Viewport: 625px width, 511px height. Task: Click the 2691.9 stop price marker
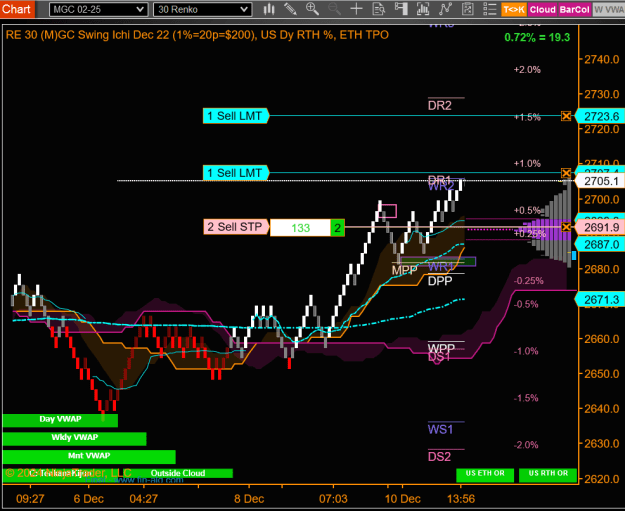click(x=601, y=227)
